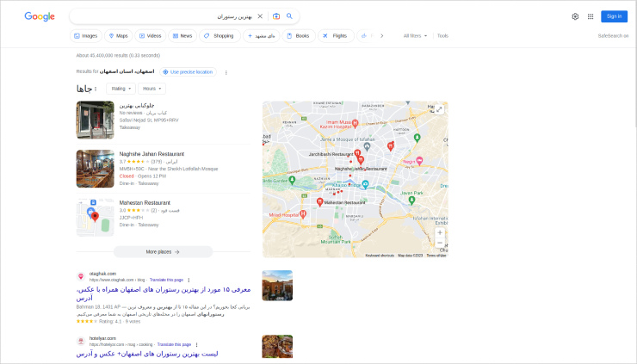Zoom in on the map

pos(440,233)
